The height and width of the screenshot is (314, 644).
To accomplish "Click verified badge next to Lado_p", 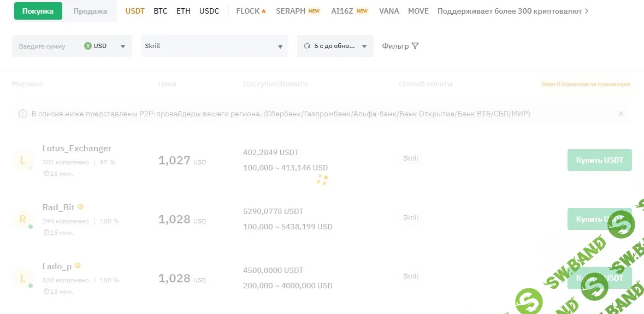I will (78, 266).
